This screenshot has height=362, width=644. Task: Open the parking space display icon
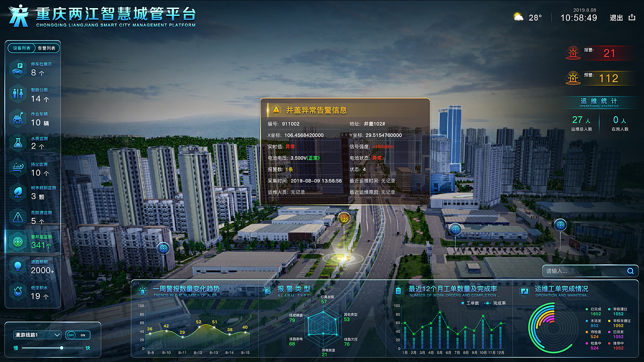18,69
